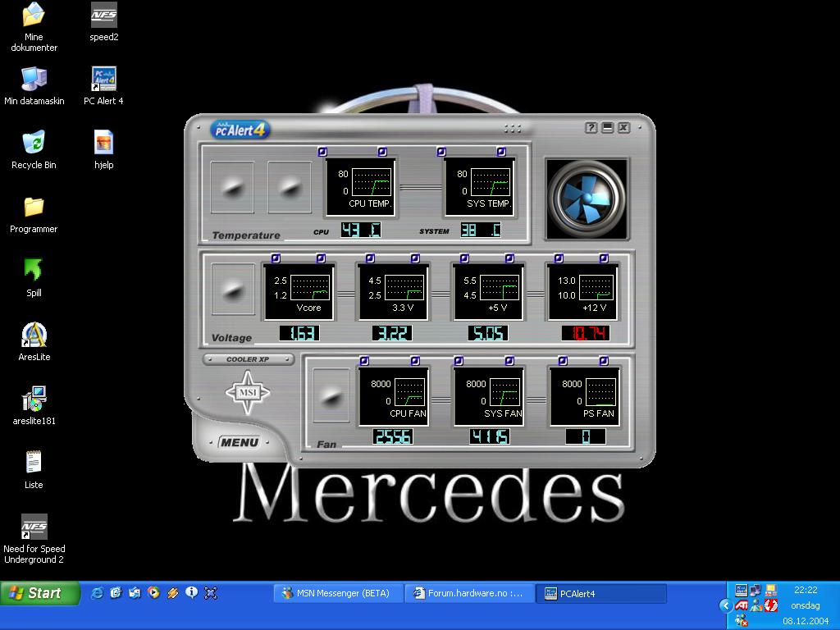Click the left square button above 3.3 V gauge
The height and width of the screenshot is (630, 840).
coord(370,258)
